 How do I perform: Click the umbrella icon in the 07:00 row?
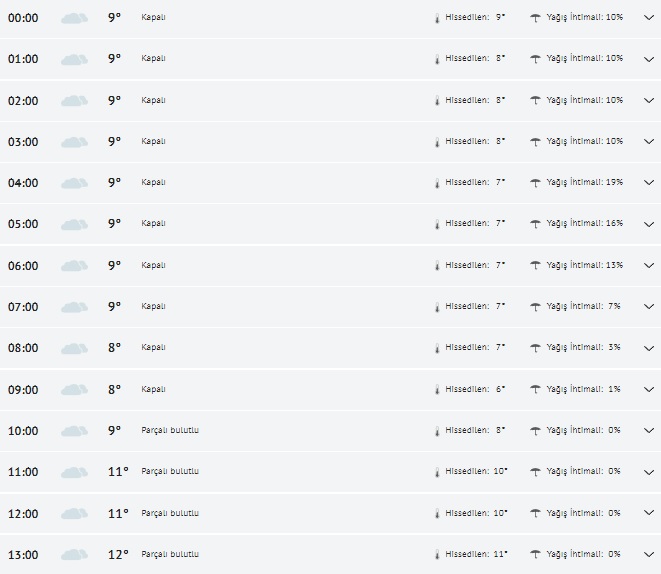pyautogui.click(x=536, y=307)
